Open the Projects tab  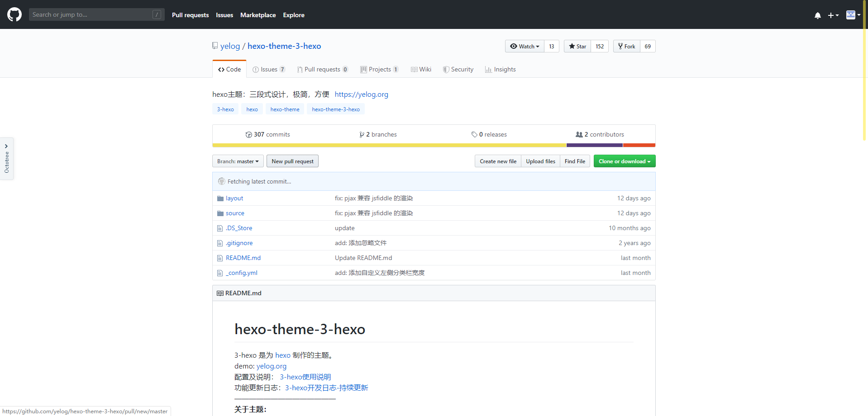coord(379,69)
